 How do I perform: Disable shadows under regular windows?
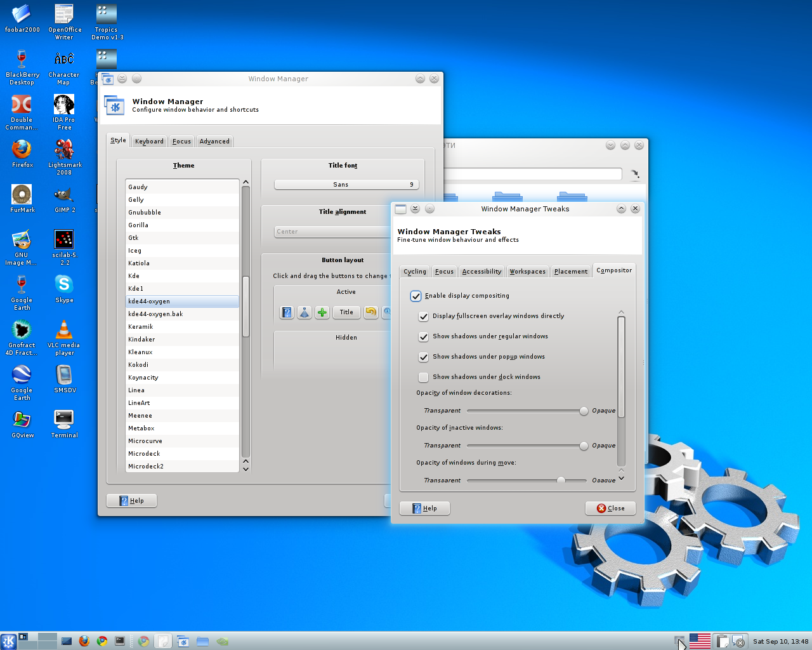[423, 337]
